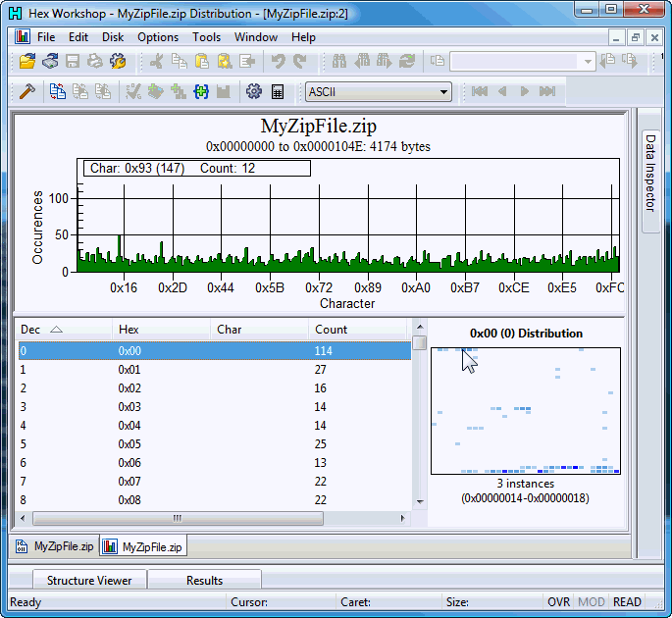Screen dimensions: 672x618
Task: Click the horizontal scrollbar thumb in list
Action: pyautogui.click(x=178, y=518)
